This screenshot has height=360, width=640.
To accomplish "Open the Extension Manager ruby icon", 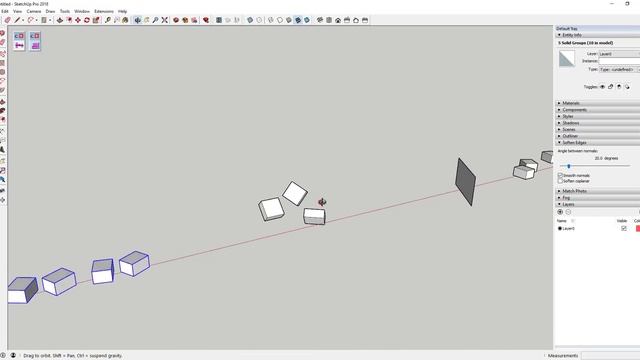I will tap(206, 20).
